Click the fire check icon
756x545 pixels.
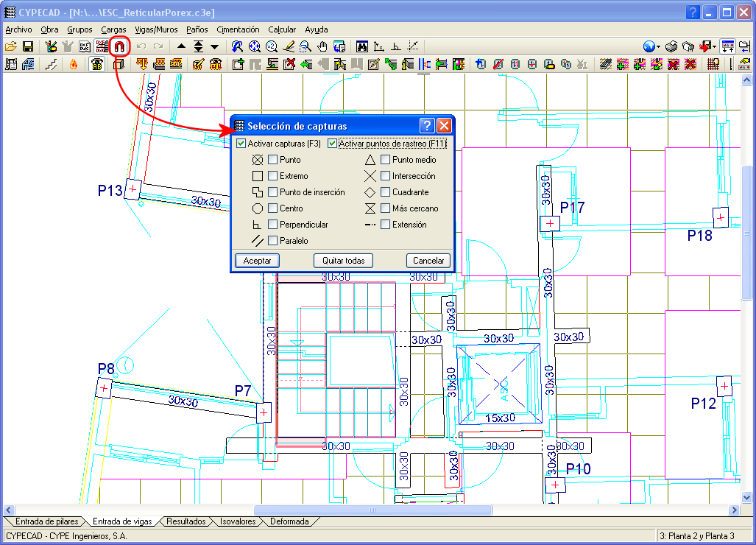pos(73,64)
